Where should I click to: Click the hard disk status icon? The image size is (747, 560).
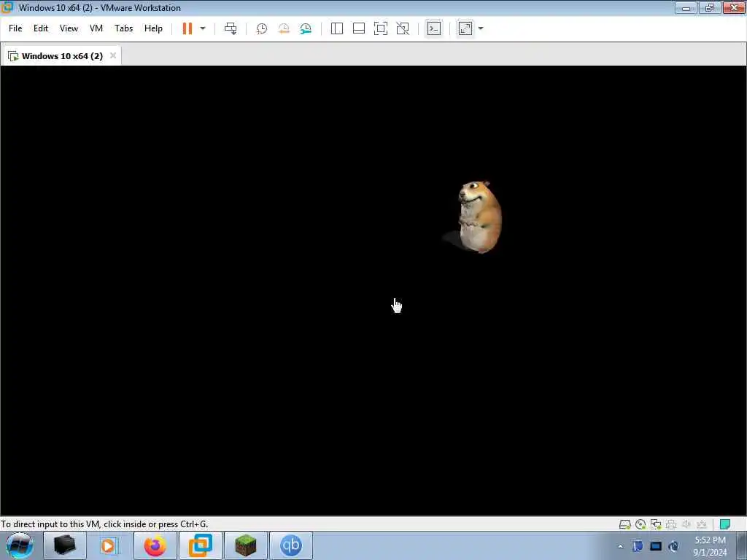(625, 524)
